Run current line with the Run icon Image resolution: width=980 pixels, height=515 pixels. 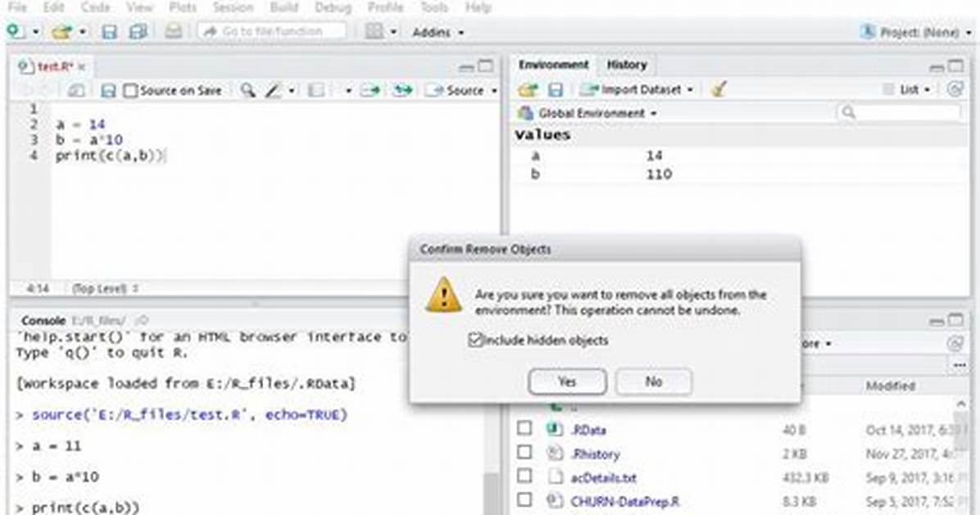click(370, 91)
